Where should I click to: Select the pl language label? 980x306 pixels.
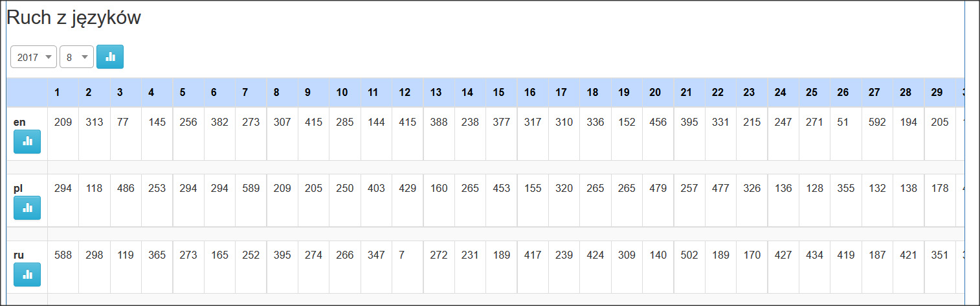[17, 188]
